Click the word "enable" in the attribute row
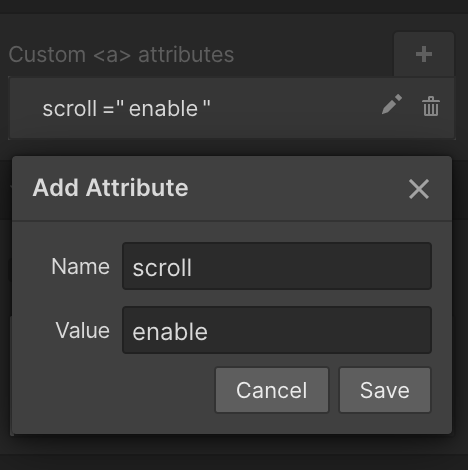468x470 pixels. click(163, 109)
